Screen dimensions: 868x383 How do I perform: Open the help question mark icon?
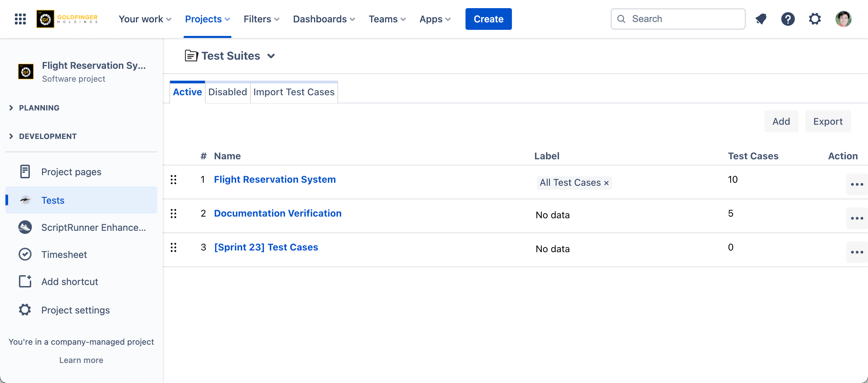tap(788, 19)
